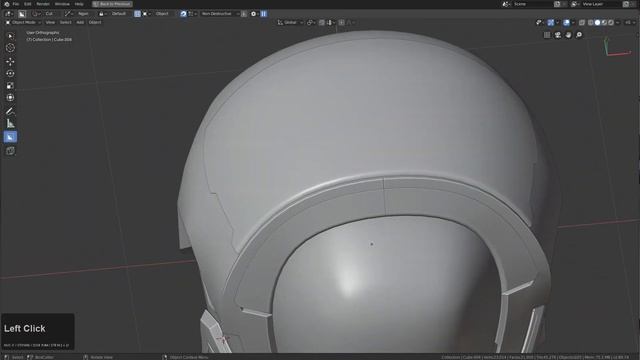Screen dimensions: 640x360
Task: Select the Rotate tool in the left toolbar
Action: coord(10,73)
